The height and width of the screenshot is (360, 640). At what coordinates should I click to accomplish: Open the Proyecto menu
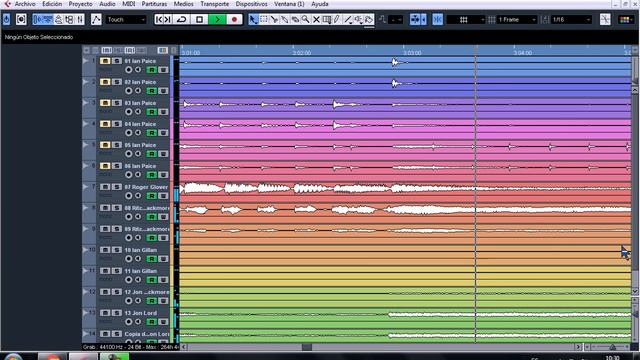(80, 4)
